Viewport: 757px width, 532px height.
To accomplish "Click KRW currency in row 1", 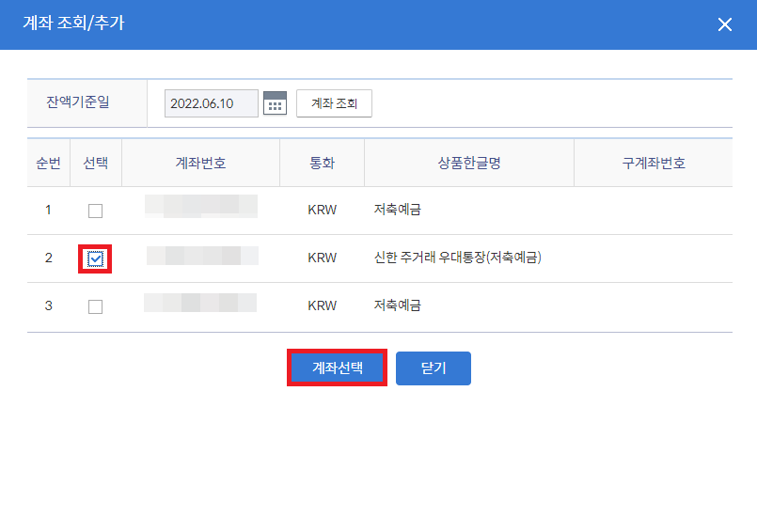I will click(x=322, y=210).
